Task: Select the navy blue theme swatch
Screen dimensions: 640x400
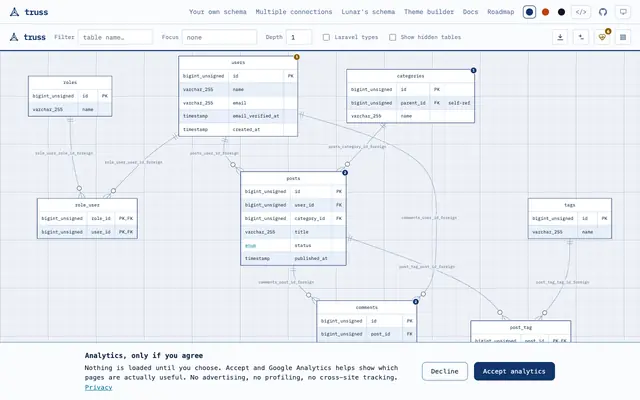Action: [529, 12]
